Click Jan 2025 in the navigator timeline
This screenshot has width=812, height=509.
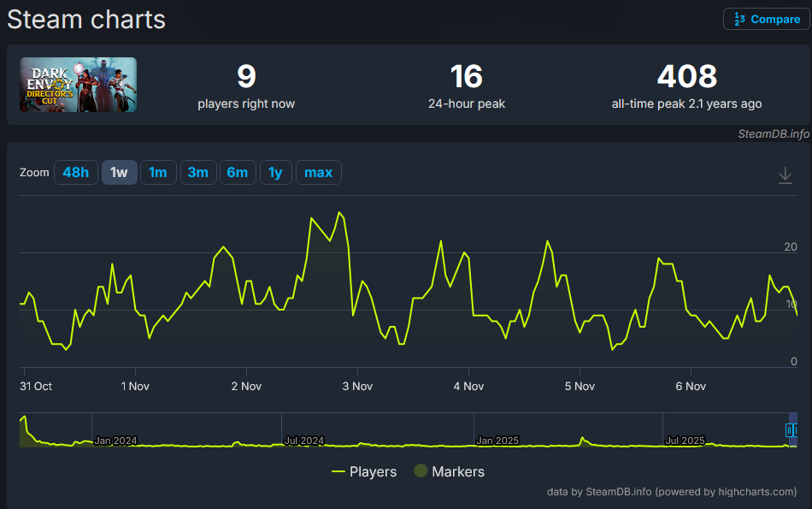(x=497, y=441)
